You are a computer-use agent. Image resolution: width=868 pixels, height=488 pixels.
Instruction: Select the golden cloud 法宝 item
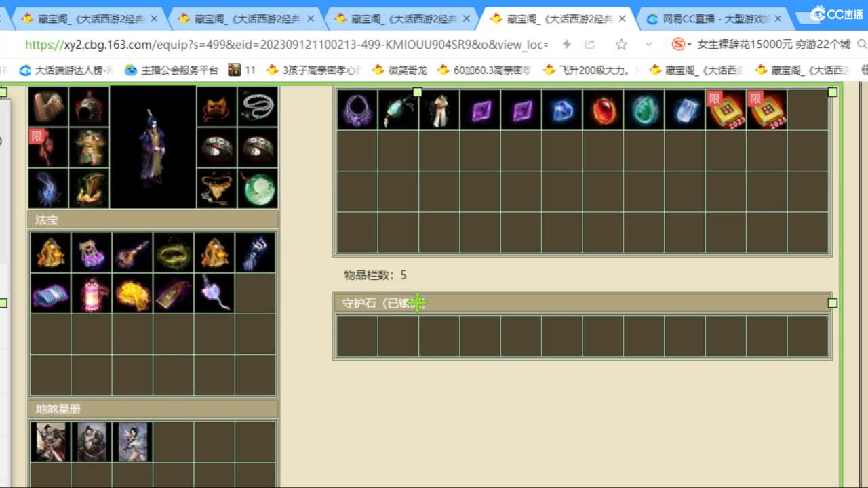click(x=132, y=293)
